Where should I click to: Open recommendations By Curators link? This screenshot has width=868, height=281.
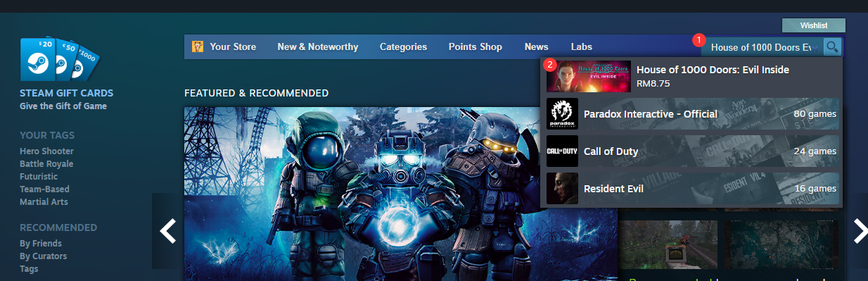[43, 256]
